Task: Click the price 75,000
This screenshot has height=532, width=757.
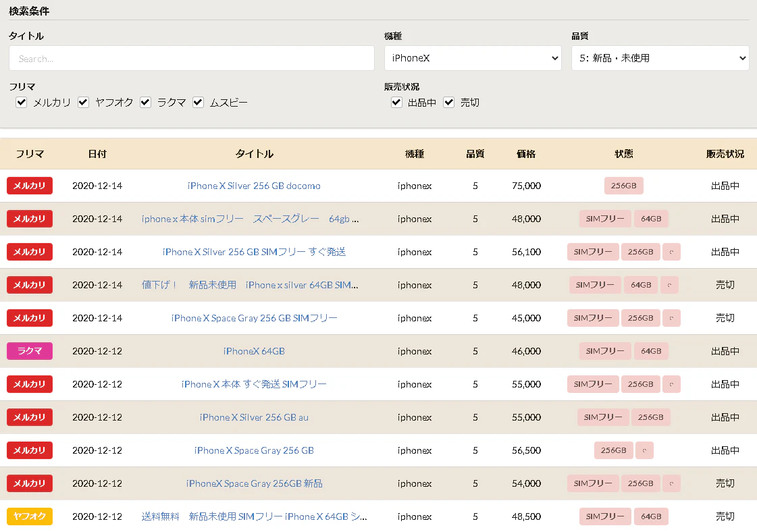Action: coord(526,186)
